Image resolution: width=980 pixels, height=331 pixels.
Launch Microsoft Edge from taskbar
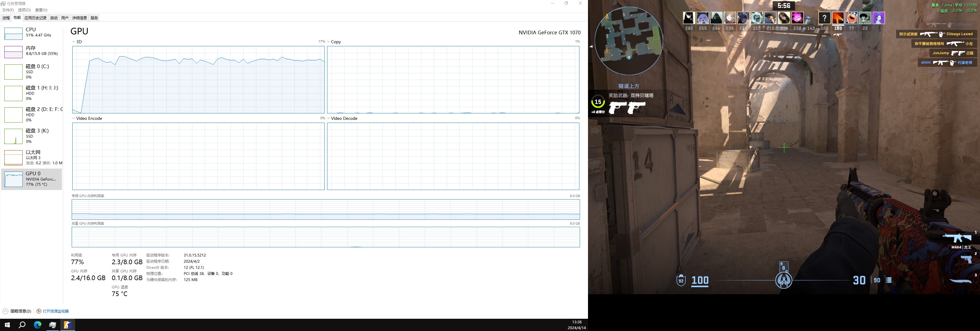coord(37,325)
